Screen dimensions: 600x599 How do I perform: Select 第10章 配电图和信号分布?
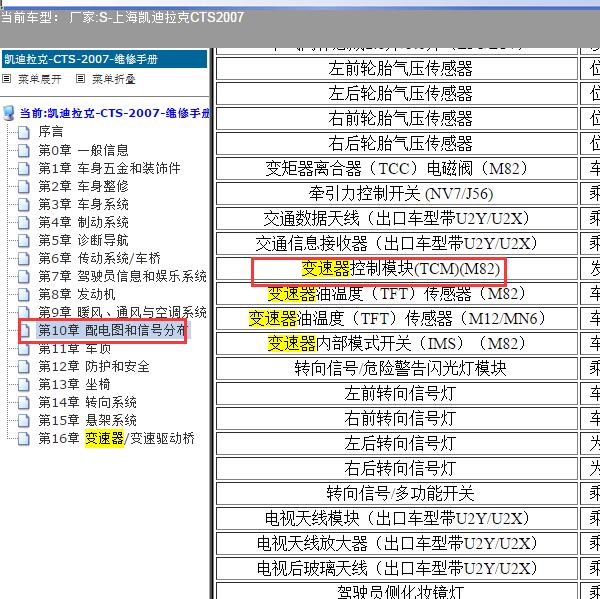113,330
